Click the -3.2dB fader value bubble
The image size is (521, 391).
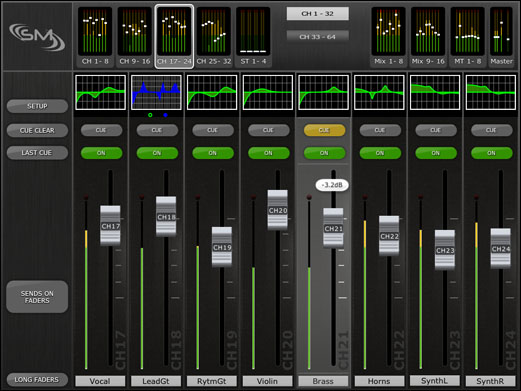[x=332, y=185]
